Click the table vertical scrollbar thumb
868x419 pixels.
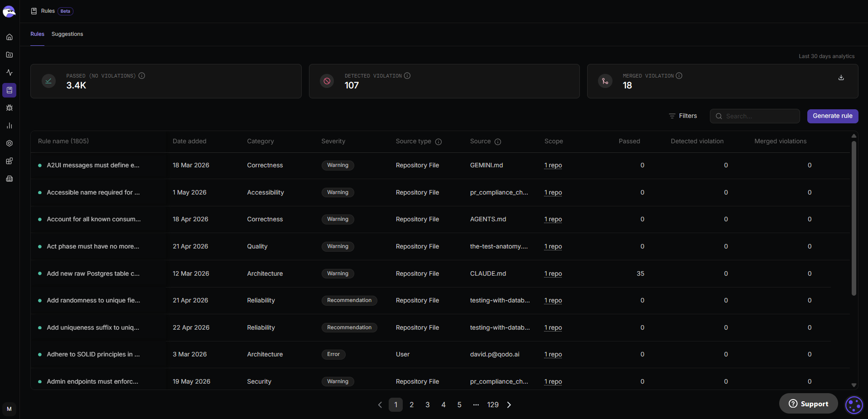pos(854,218)
